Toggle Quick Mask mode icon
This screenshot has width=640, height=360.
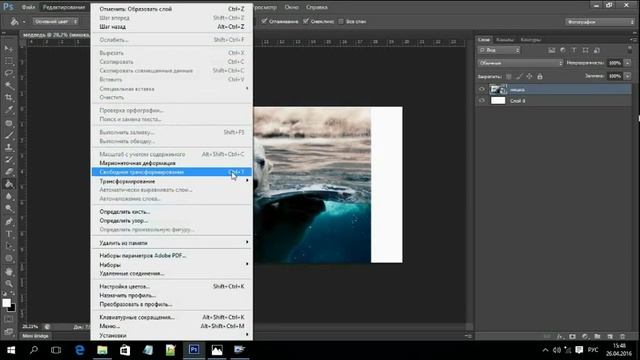[9, 319]
